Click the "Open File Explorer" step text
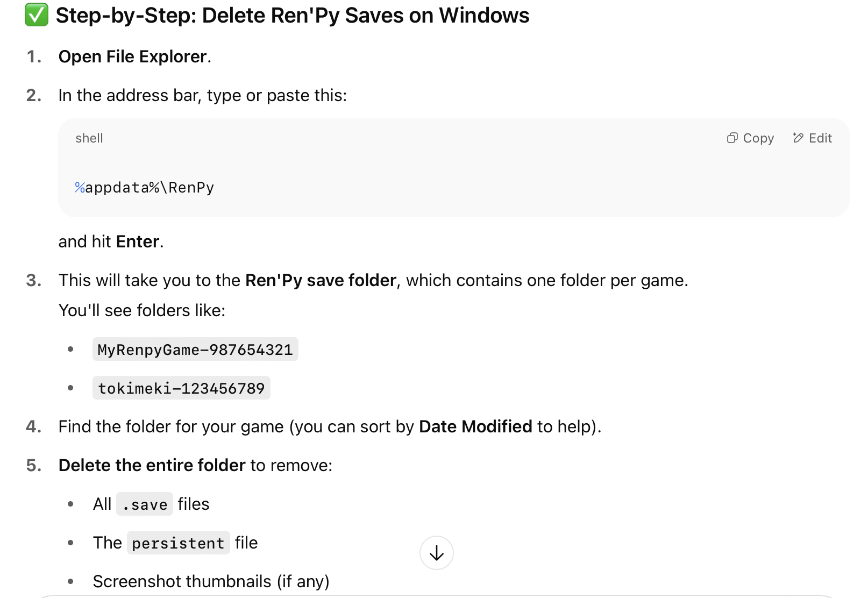Image resolution: width=868 pixels, height=598 pixels. [x=132, y=56]
